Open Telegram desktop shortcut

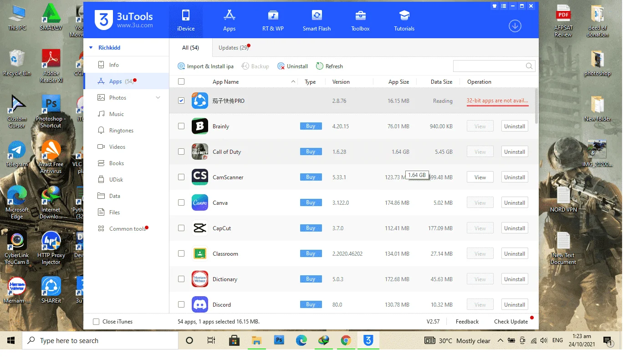pos(17,154)
